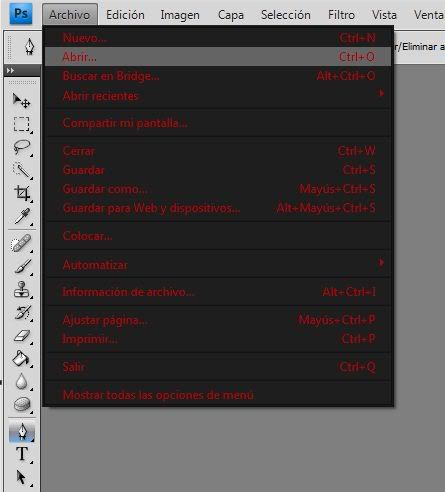
Task: Open the Filtro menu
Action: [341, 15]
